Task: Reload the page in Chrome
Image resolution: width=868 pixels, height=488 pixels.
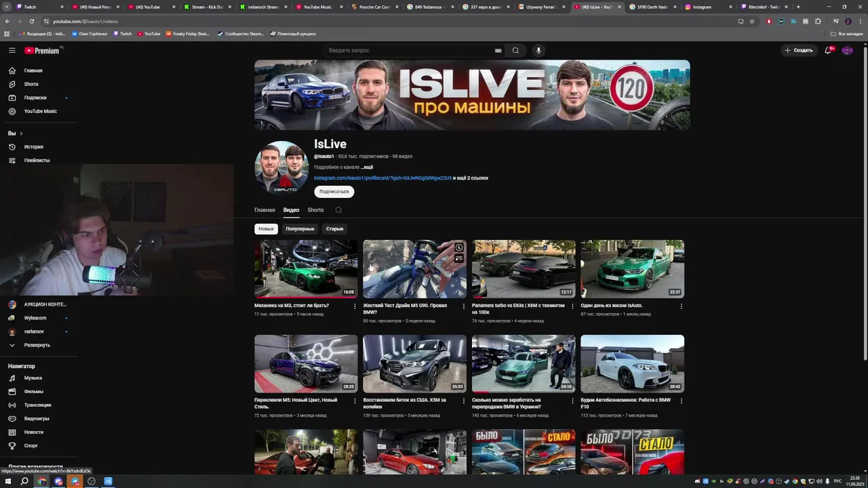Action: 31,21
